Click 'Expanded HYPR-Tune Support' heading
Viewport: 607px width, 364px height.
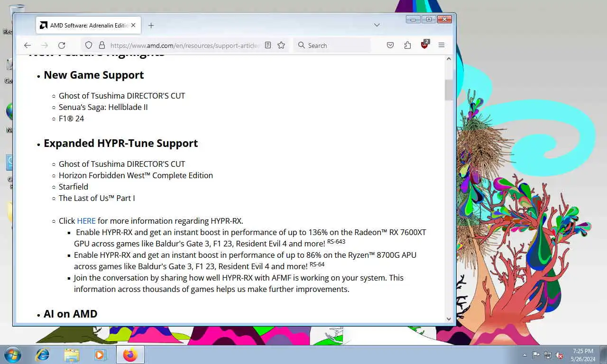121,143
